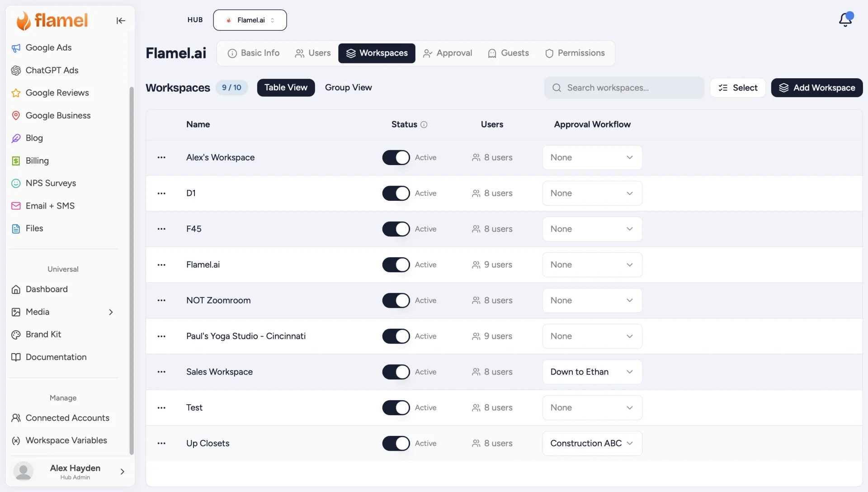This screenshot has height=492, width=868.
Task: Open approval workflow dropdown for NOT Zoomroom
Action: [592, 300]
